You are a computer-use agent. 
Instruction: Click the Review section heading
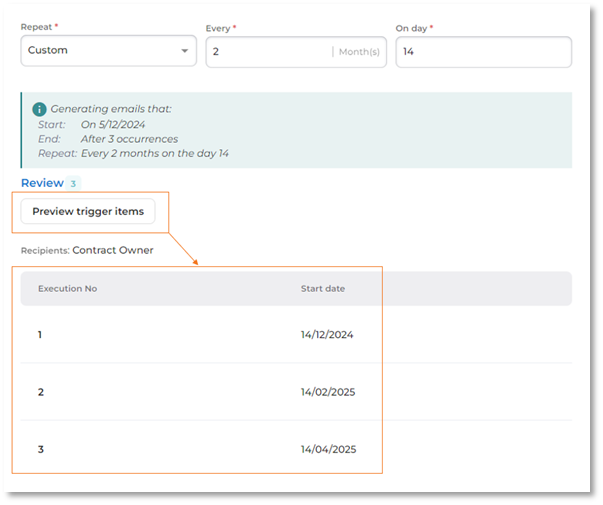click(42, 183)
